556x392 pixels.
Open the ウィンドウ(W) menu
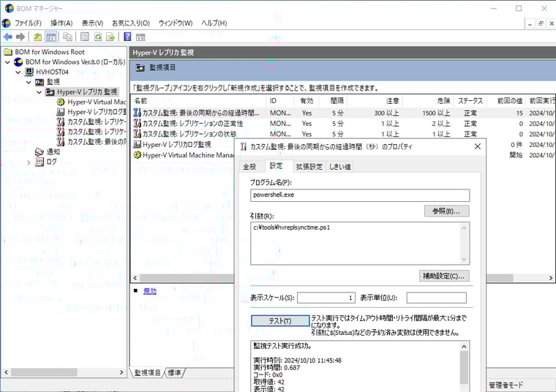[x=176, y=23]
